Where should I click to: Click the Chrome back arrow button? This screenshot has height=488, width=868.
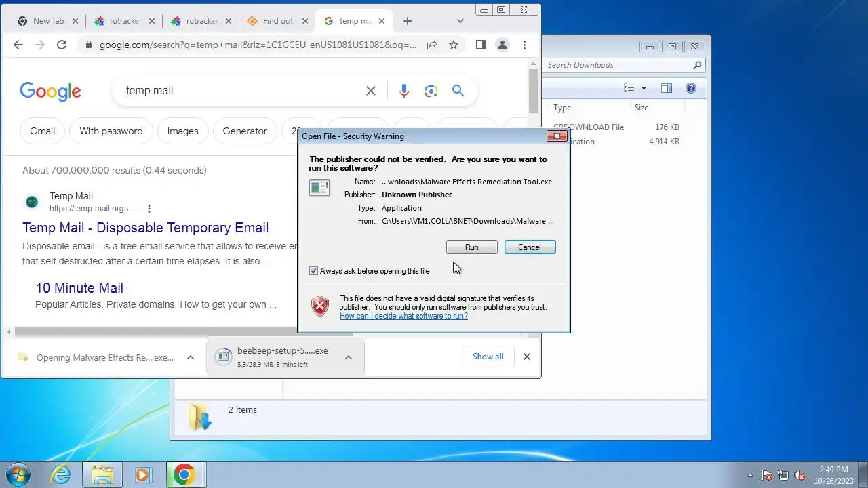(18, 45)
